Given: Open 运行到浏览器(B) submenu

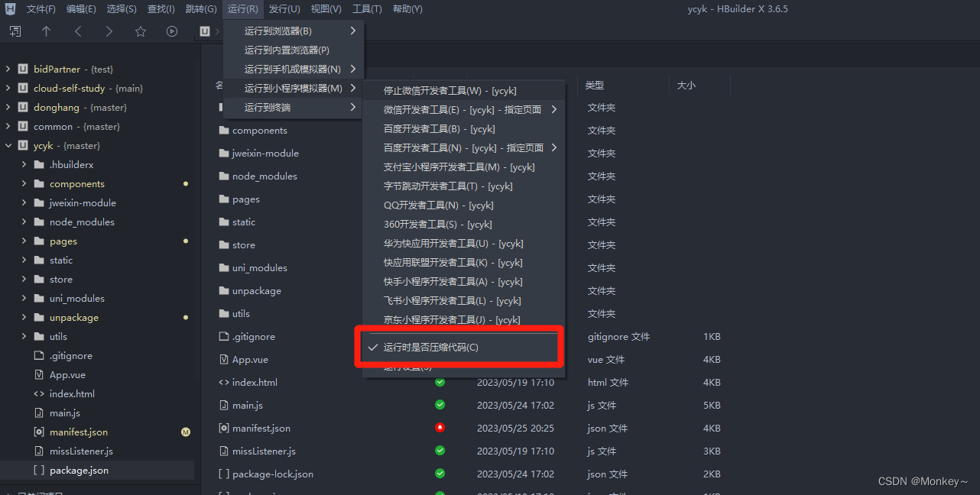Looking at the screenshot, I should pyautogui.click(x=294, y=31).
